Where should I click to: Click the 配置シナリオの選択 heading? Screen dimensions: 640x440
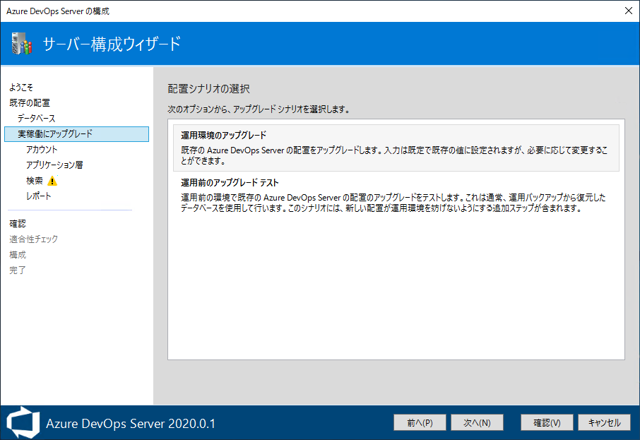click(x=209, y=89)
